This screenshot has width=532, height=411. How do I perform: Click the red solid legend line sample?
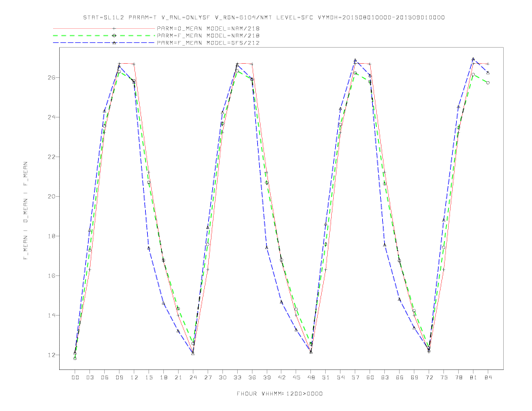tap(104, 28)
